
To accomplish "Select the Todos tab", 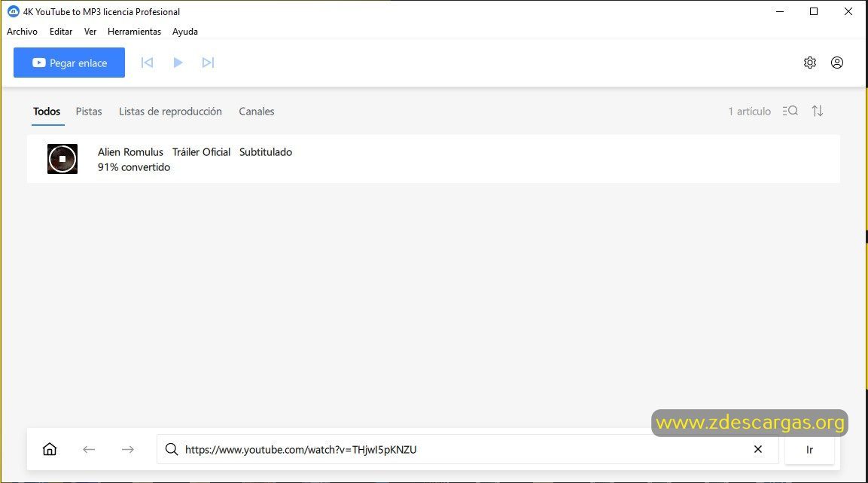I will pyautogui.click(x=47, y=112).
